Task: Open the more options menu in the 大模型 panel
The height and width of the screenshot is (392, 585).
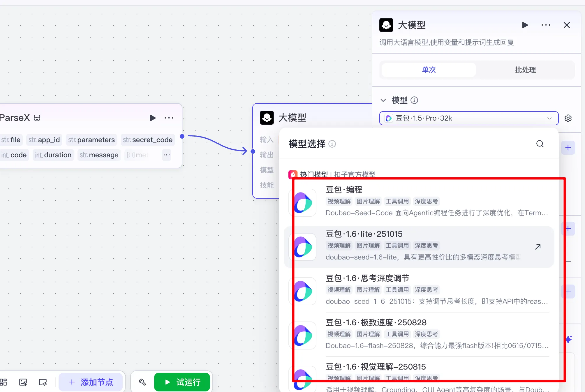Action: point(546,25)
